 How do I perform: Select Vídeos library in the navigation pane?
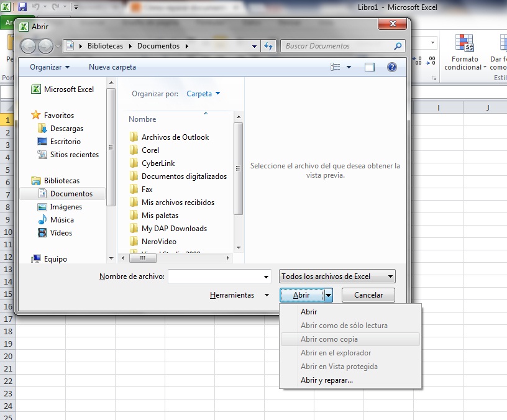(x=55, y=233)
